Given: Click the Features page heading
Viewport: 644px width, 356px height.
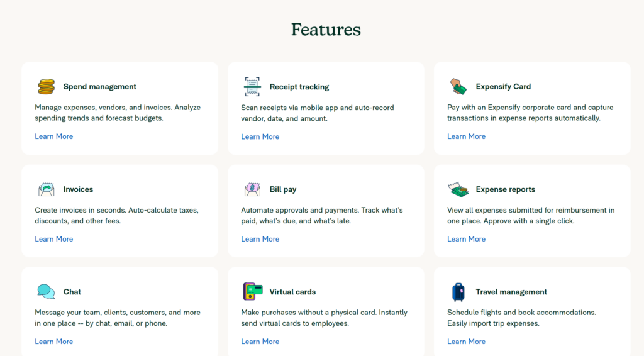Looking at the screenshot, I should [x=326, y=30].
